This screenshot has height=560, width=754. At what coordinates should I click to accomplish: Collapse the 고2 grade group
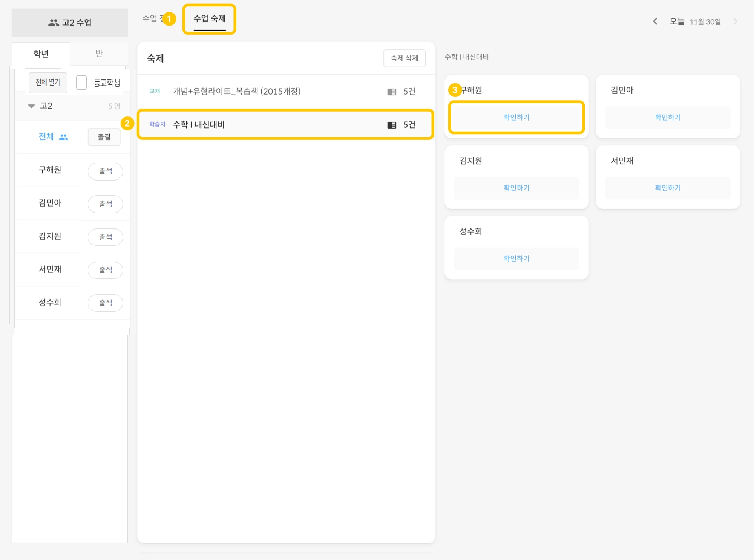(x=32, y=106)
